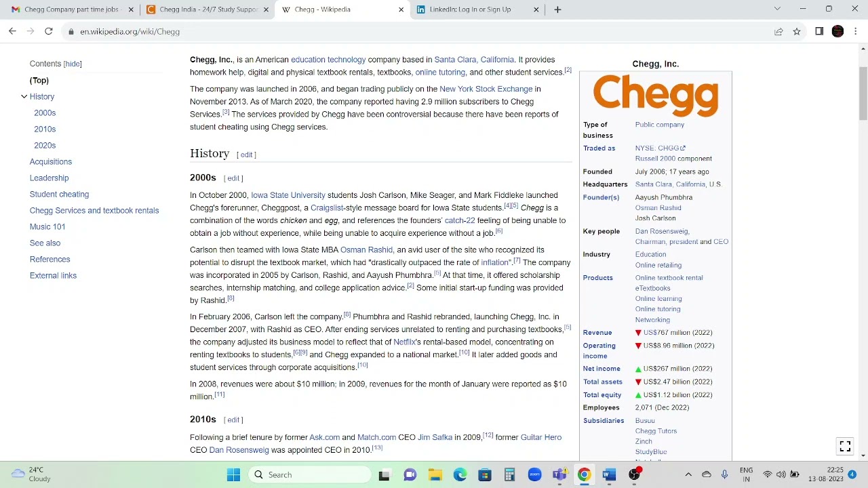This screenshot has width=868, height=488.
Task: Launch Microsoft Edge from the taskbar
Action: tap(460, 474)
